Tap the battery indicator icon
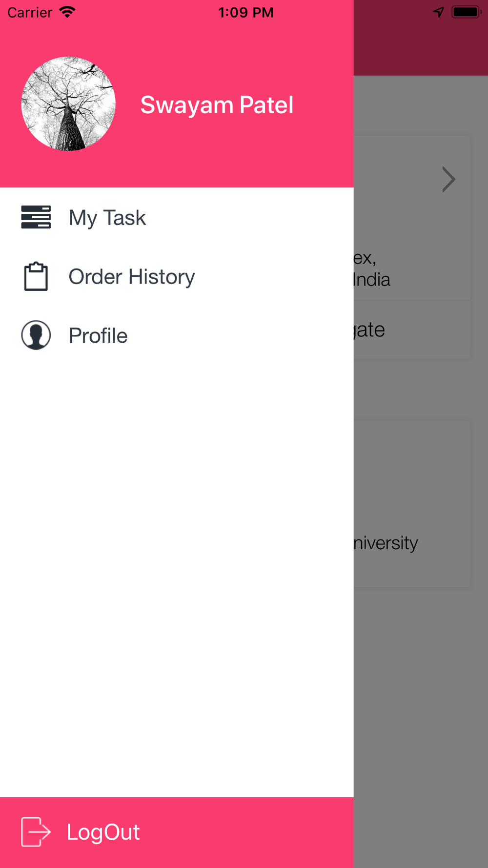 (467, 12)
